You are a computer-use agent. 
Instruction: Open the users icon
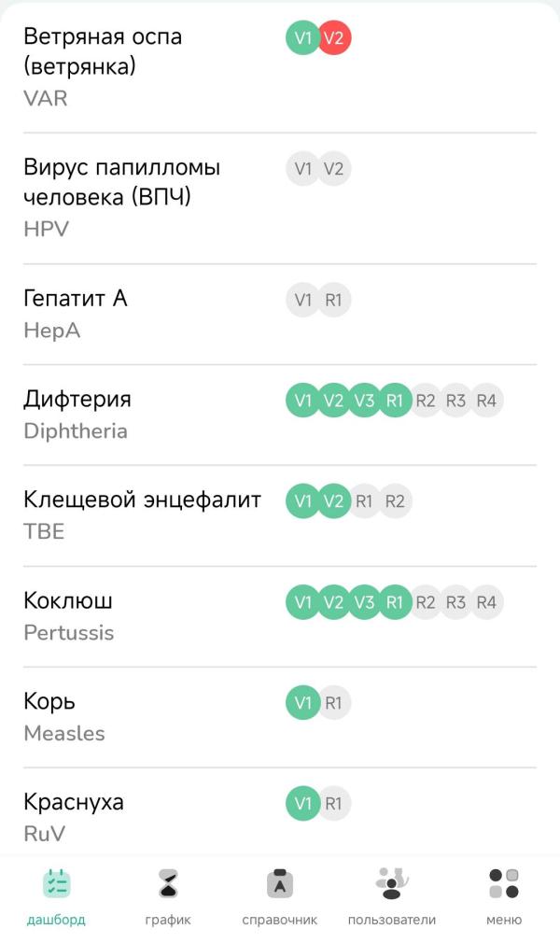[x=391, y=883]
